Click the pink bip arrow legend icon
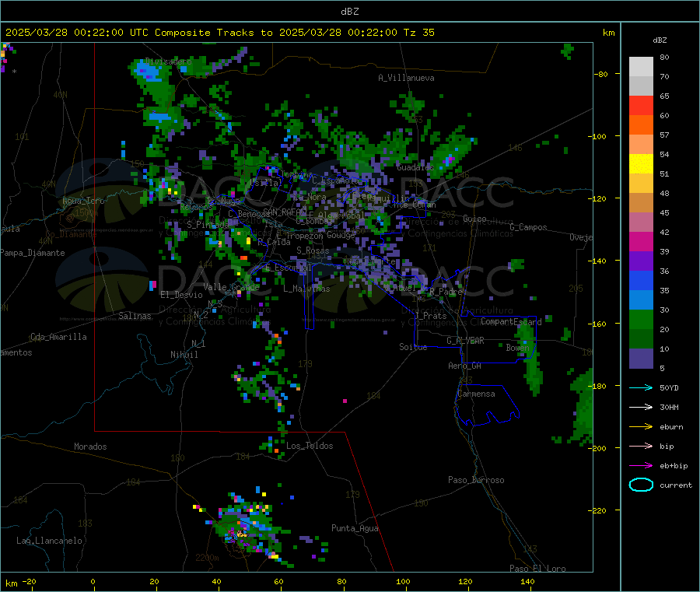The height and width of the screenshot is (592, 700). pos(641,446)
